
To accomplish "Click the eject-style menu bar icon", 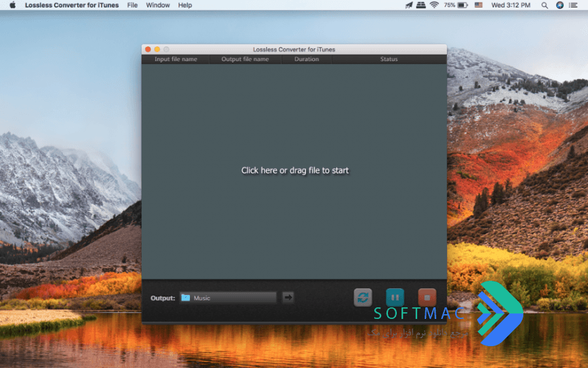I will coord(421,5).
